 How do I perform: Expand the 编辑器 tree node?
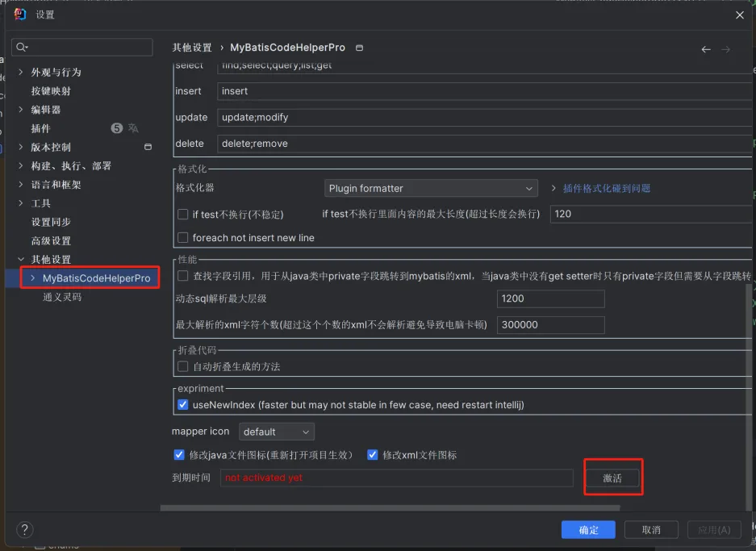click(x=21, y=110)
